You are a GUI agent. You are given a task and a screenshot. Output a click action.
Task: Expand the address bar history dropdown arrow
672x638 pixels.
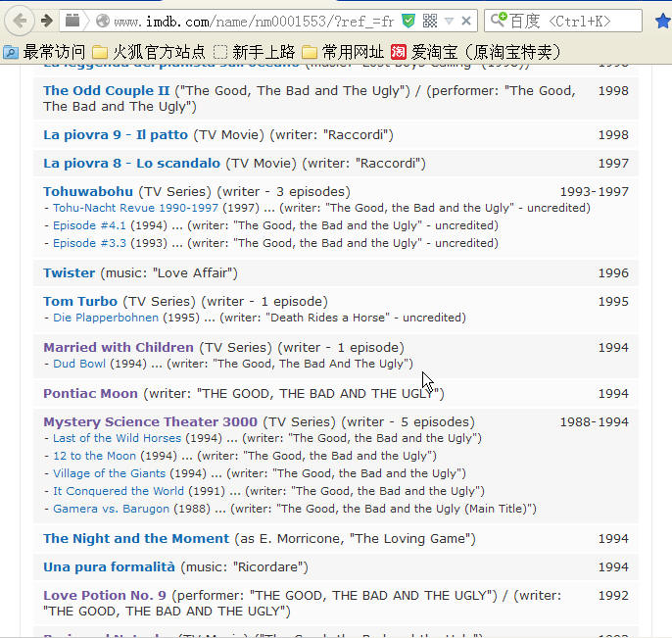(449, 21)
